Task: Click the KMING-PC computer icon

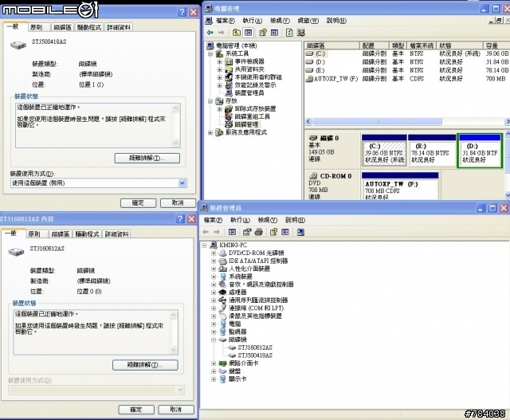Action: (214, 245)
